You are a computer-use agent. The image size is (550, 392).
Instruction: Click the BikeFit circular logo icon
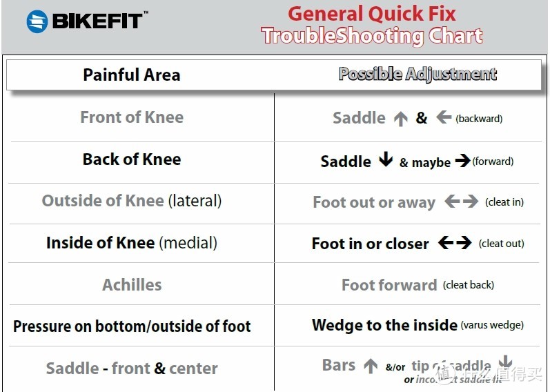(37, 21)
